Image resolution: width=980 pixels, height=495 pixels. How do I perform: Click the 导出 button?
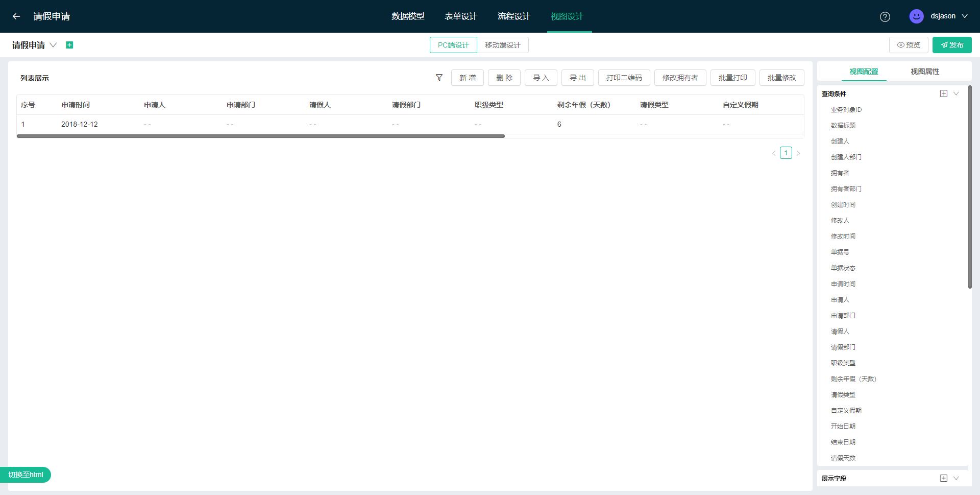point(578,78)
